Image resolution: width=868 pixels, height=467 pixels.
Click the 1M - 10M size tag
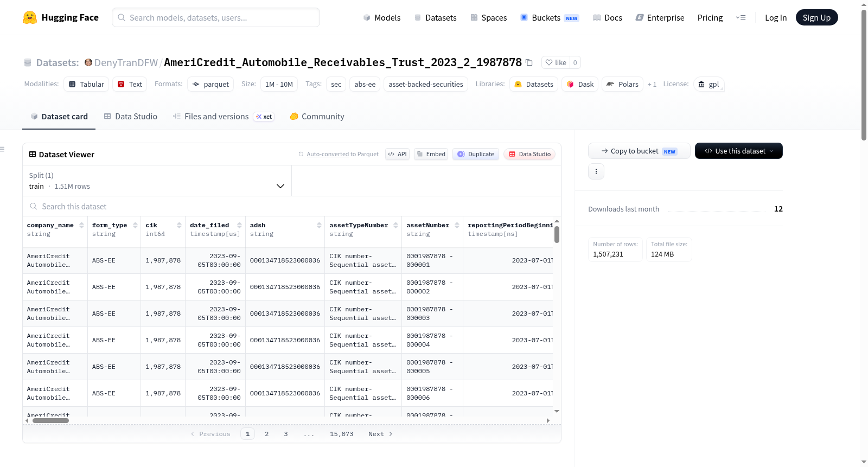[x=279, y=84]
